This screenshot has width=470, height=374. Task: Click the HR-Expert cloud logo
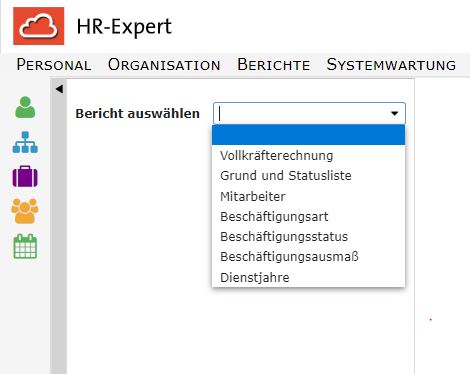[39, 26]
